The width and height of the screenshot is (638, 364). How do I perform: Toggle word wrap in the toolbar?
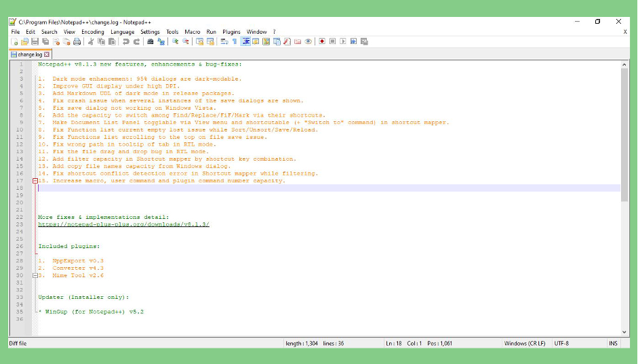(x=224, y=41)
